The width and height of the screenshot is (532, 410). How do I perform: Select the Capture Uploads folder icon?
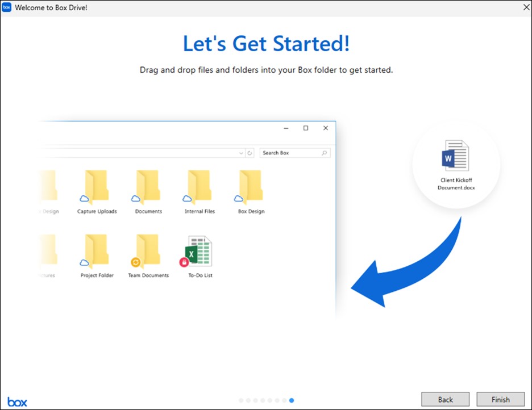(x=97, y=187)
